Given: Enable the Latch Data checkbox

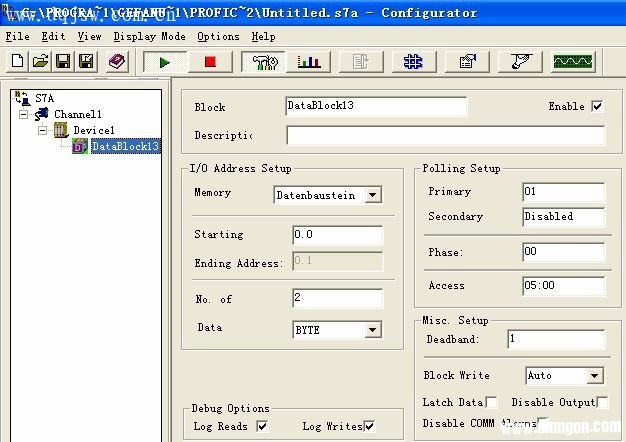Looking at the screenshot, I should (x=491, y=402).
